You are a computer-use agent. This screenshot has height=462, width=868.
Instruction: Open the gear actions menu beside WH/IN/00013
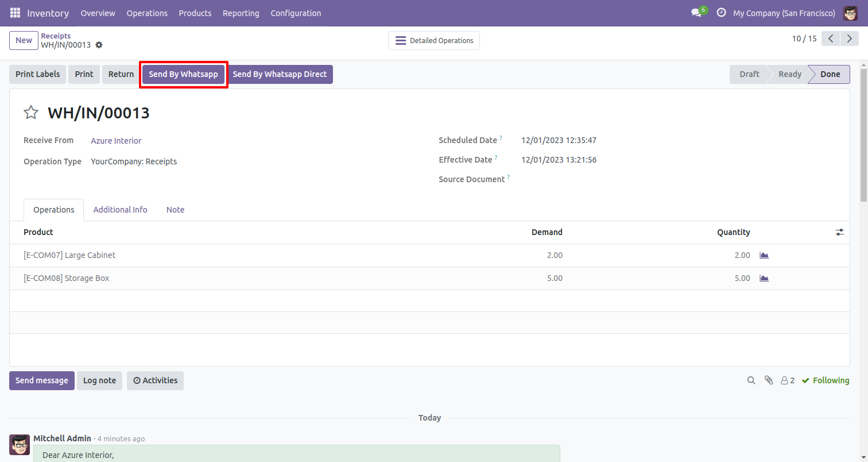(99, 45)
